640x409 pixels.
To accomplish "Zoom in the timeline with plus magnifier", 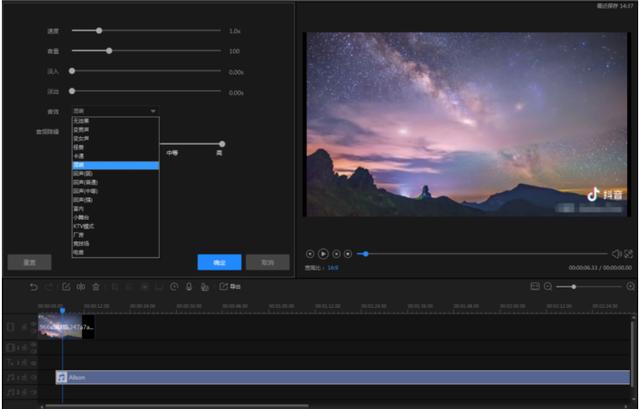I will 631,287.
